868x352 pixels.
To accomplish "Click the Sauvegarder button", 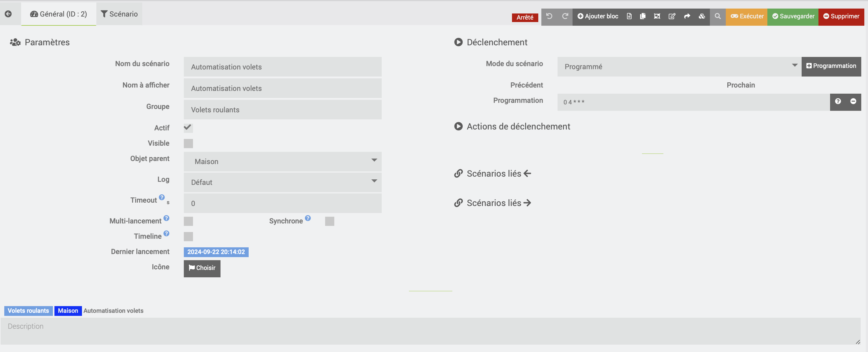I will coord(792,16).
